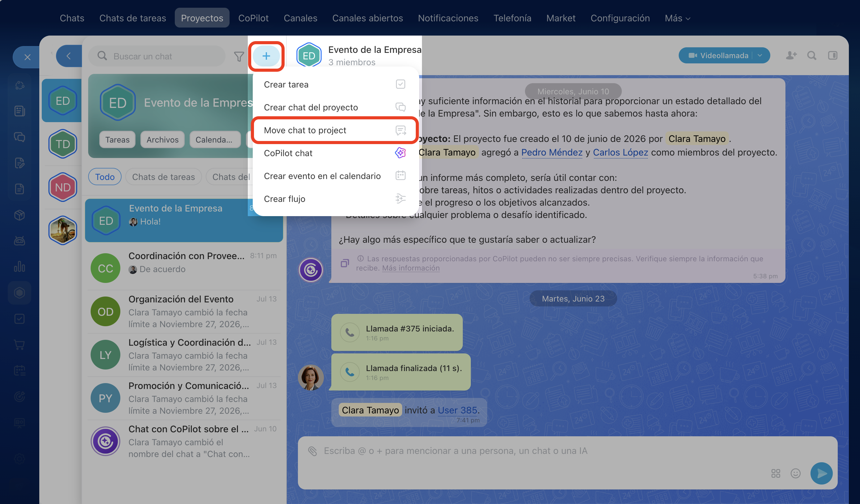860x504 pixels.
Task: Open the calendar list icon in left sidebar
Action: click(19, 370)
